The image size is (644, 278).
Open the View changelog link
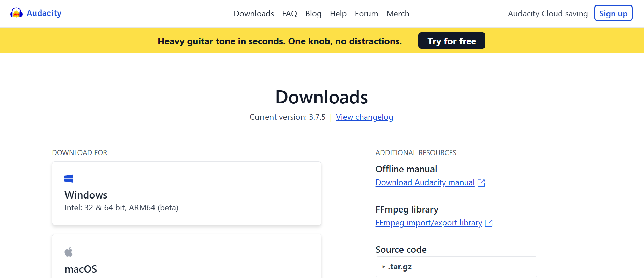pos(364,117)
